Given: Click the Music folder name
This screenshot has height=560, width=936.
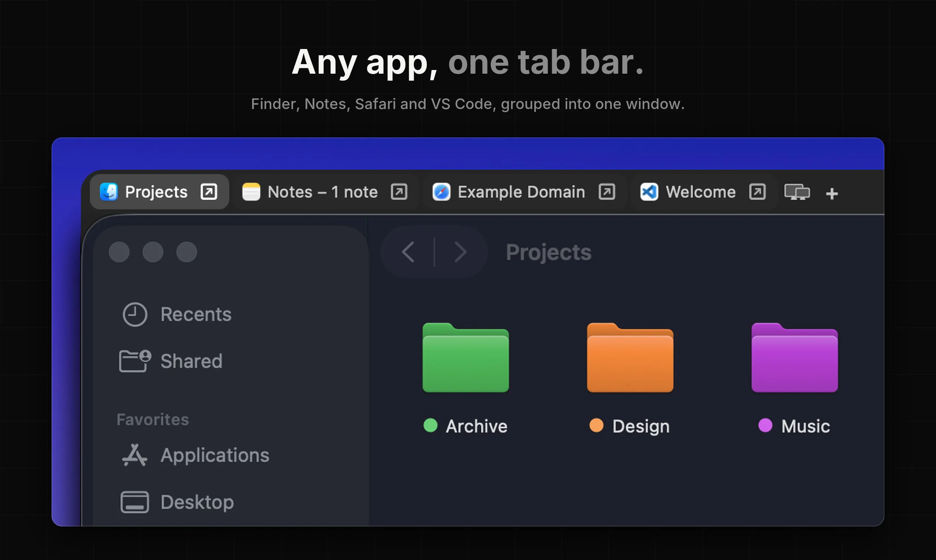Looking at the screenshot, I should tap(806, 426).
